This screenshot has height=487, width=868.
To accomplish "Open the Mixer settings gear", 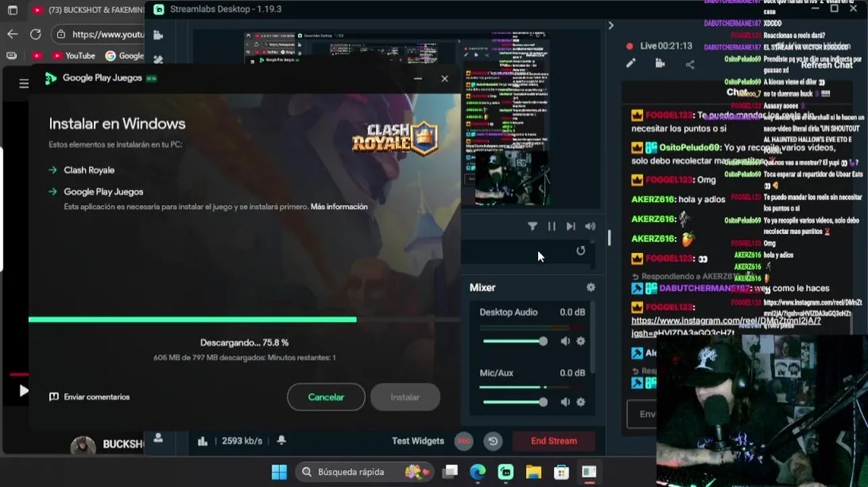I will [x=591, y=287].
